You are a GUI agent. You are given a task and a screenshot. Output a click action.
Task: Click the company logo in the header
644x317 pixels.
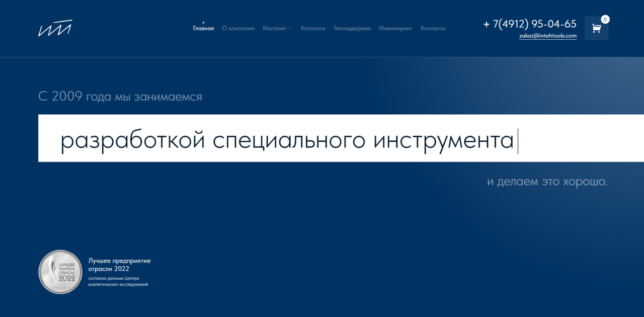coord(55,28)
